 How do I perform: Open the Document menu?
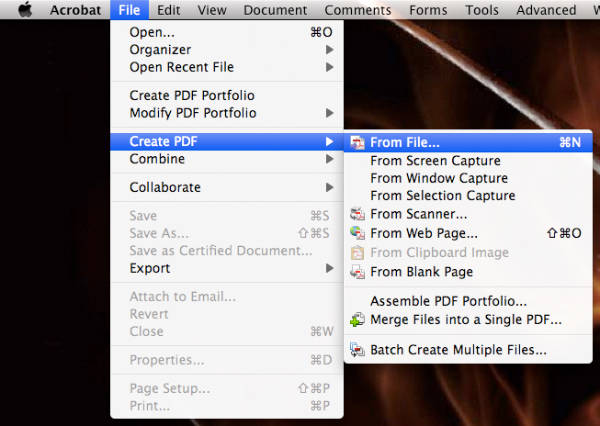276,10
